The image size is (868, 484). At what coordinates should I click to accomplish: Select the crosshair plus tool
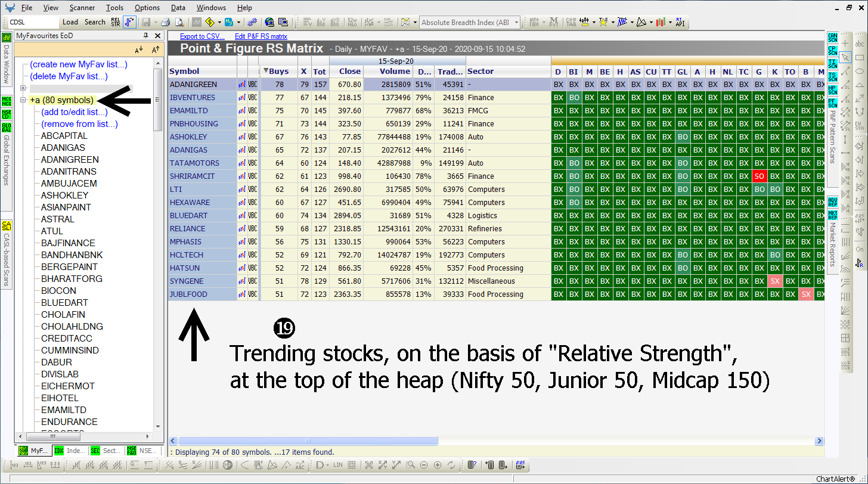[845, 44]
